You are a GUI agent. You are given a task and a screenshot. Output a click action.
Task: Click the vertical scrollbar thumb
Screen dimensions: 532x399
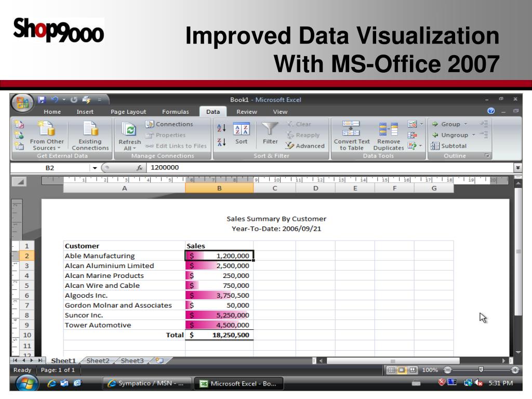click(518, 252)
